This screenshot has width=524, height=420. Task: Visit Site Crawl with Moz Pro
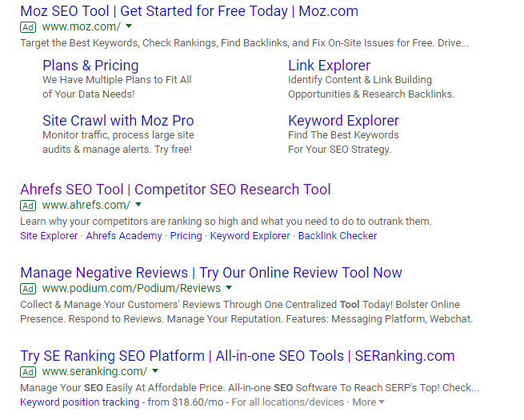click(x=118, y=121)
